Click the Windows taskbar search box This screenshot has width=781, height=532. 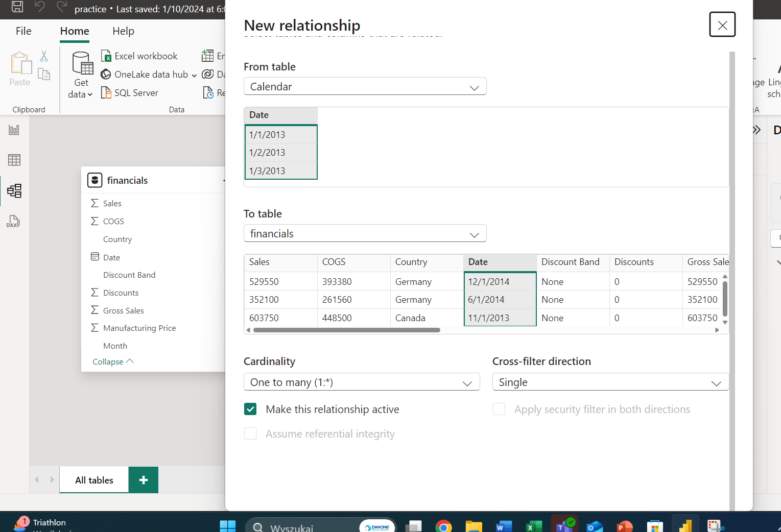pyautogui.click(x=322, y=526)
